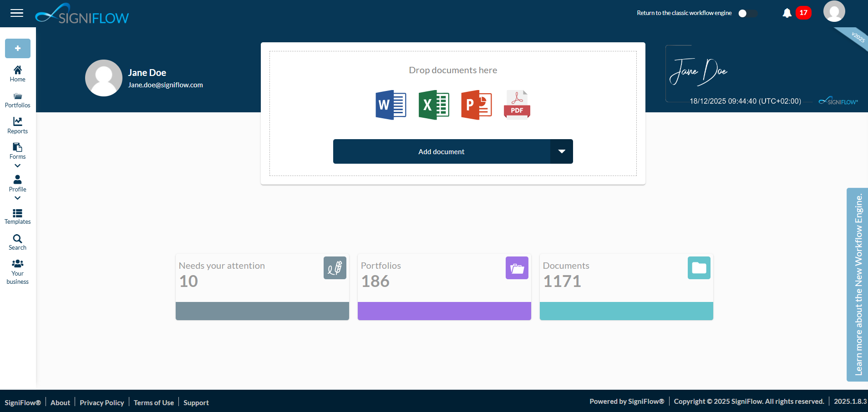
Task: Open the Add document dropdown arrow
Action: point(562,151)
